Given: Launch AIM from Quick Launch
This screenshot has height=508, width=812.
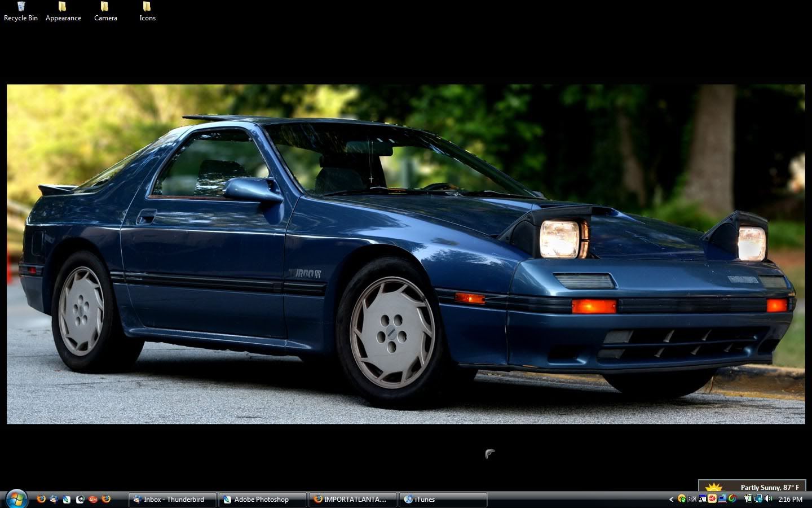Looking at the screenshot, I should point(93,499).
